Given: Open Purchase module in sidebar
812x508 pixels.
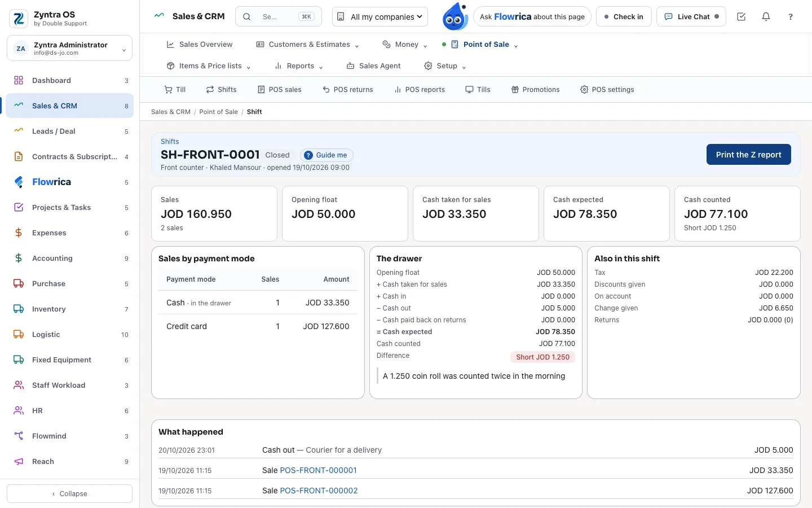Looking at the screenshot, I should [x=70, y=284].
